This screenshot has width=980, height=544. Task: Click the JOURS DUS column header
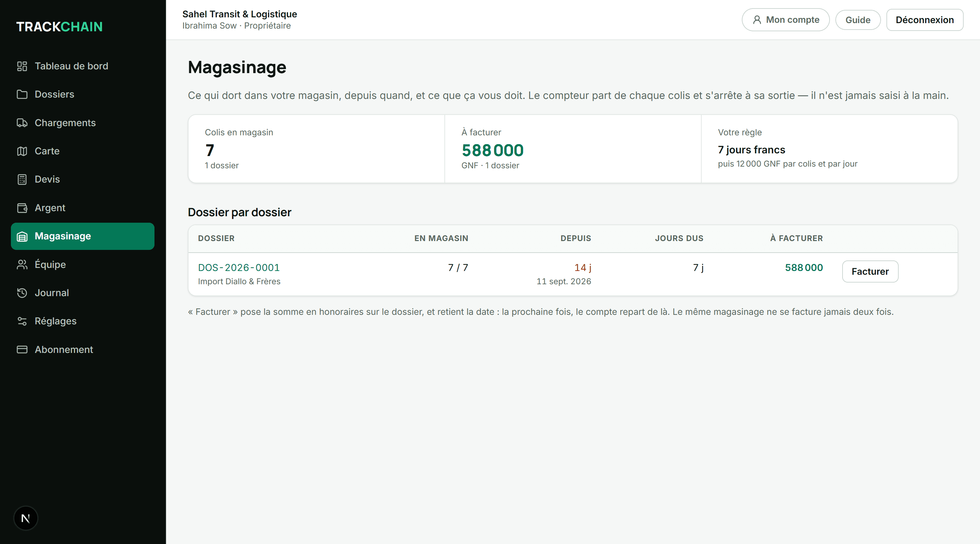coord(679,238)
